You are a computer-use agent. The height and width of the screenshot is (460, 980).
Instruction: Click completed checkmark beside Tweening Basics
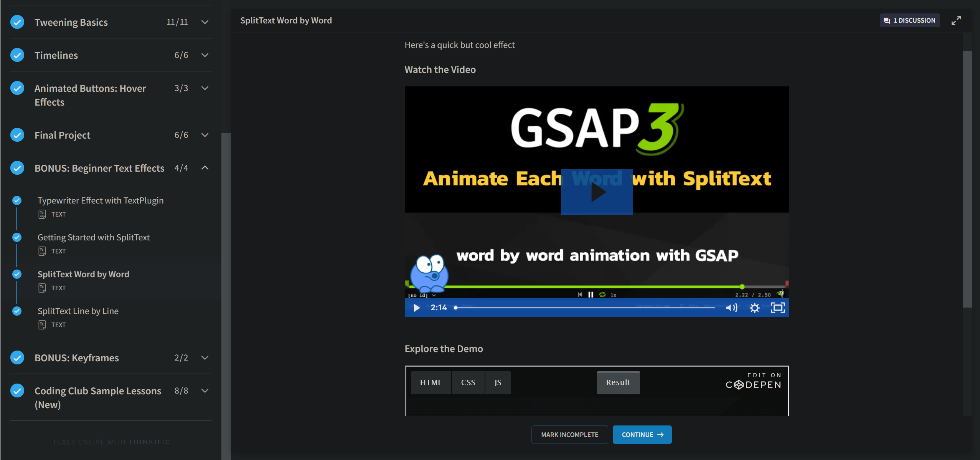click(x=17, y=22)
